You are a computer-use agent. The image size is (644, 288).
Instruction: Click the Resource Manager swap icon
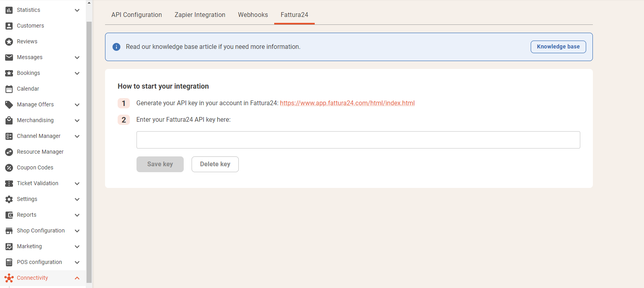[9, 152]
